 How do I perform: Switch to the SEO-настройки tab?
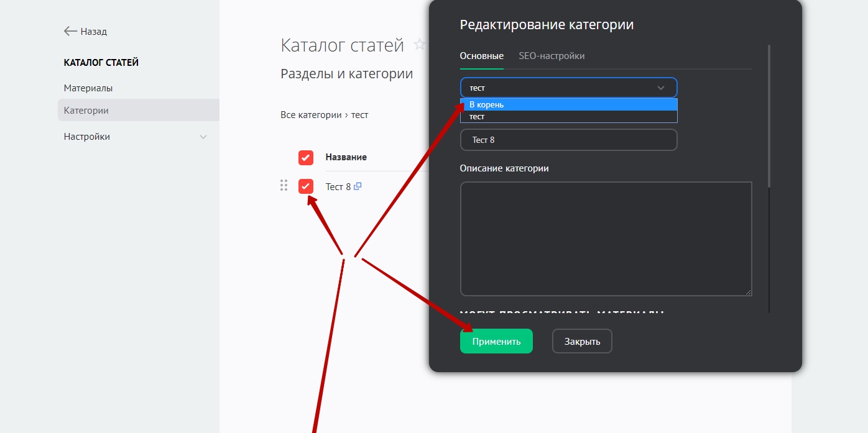552,56
